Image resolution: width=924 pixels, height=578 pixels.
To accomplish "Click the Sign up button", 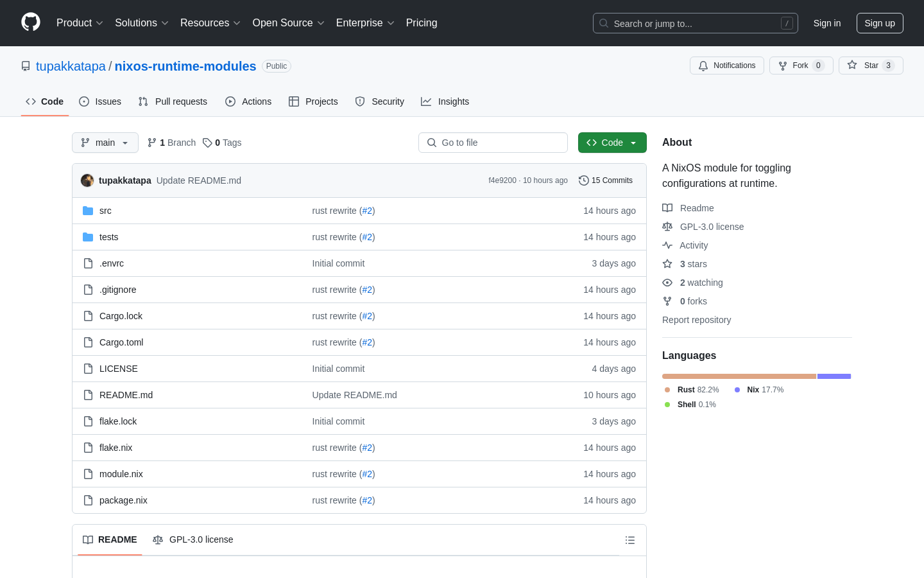I will point(880,23).
